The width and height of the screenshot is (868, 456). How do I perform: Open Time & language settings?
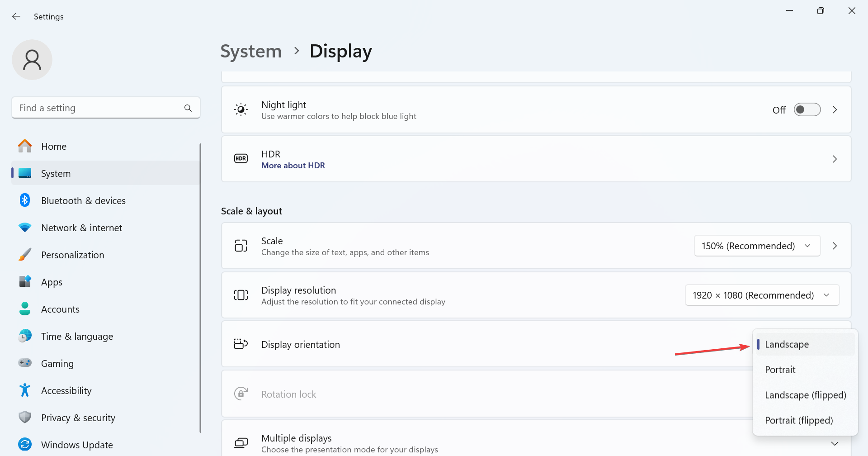click(x=105, y=336)
